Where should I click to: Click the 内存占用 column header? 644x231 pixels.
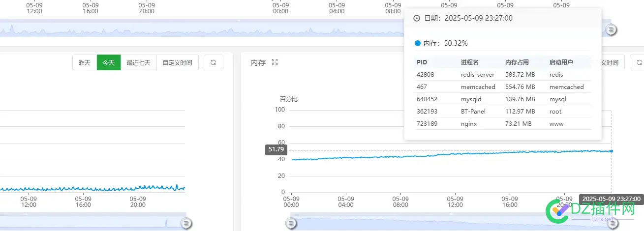(517, 62)
